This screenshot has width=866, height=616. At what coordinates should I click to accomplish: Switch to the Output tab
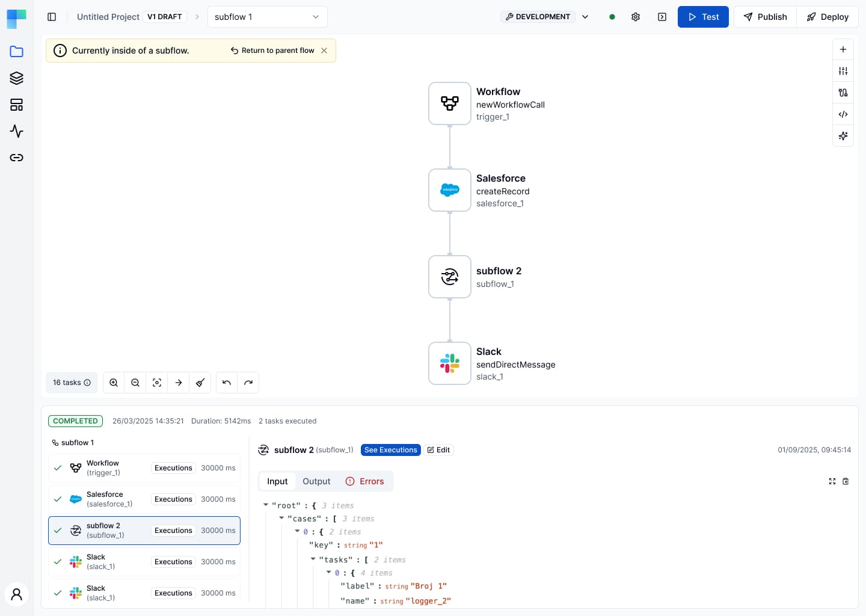316,481
